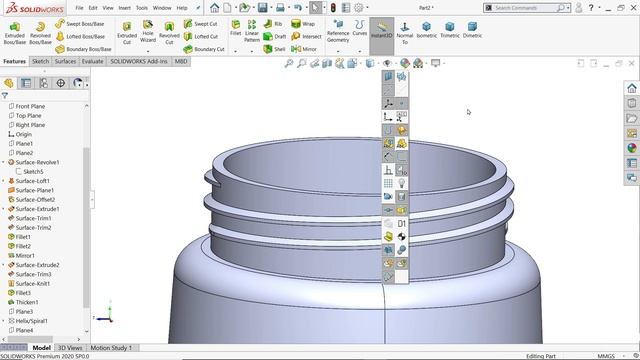640x360 pixels.
Task: Select the Fillet tool
Action: click(x=236, y=28)
